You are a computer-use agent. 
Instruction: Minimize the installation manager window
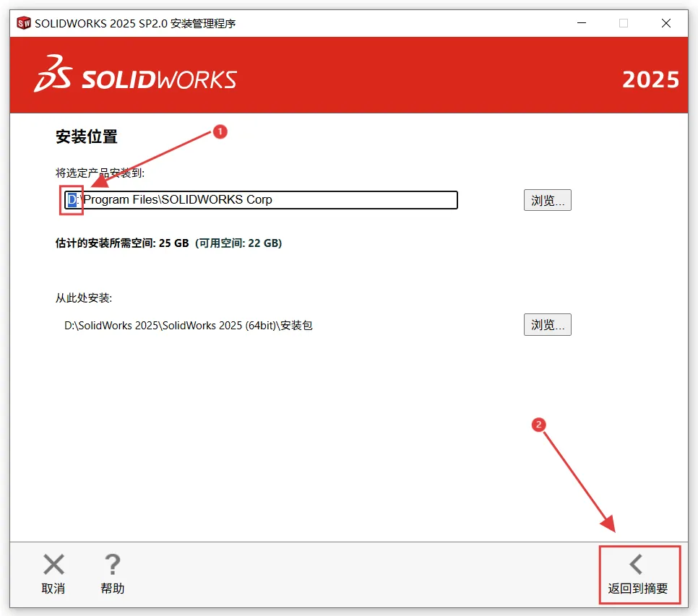click(x=582, y=23)
